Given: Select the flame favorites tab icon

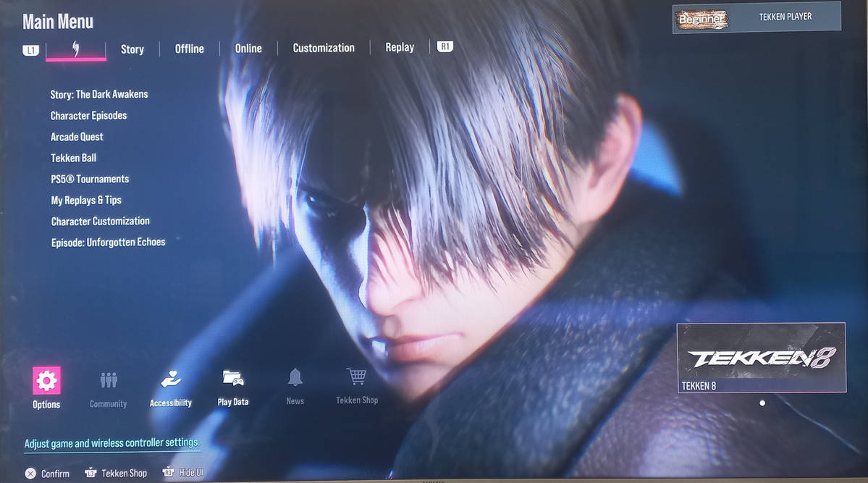Looking at the screenshot, I should tap(76, 49).
